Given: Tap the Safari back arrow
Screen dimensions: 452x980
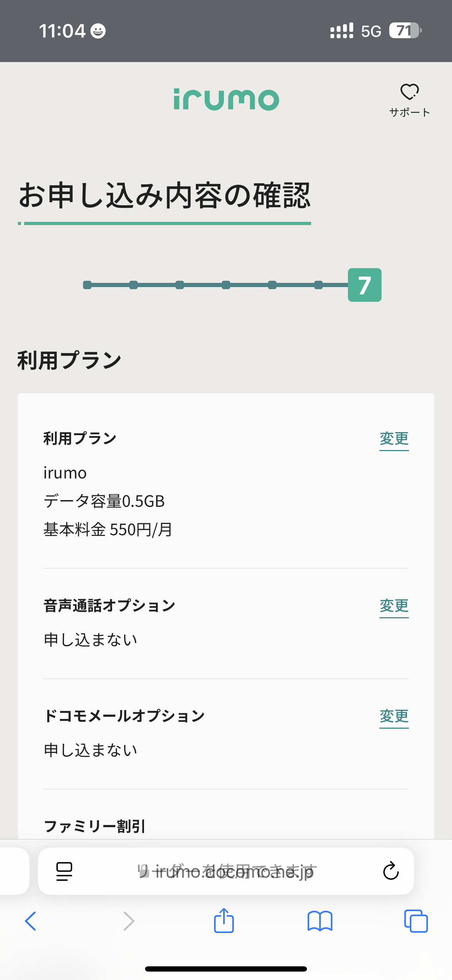Looking at the screenshot, I should pyautogui.click(x=30, y=921).
